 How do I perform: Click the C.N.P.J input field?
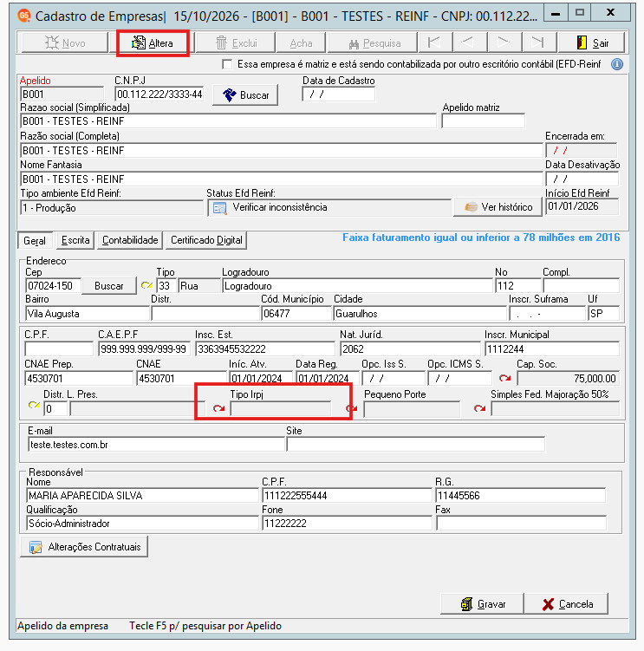pyautogui.click(x=159, y=94)
